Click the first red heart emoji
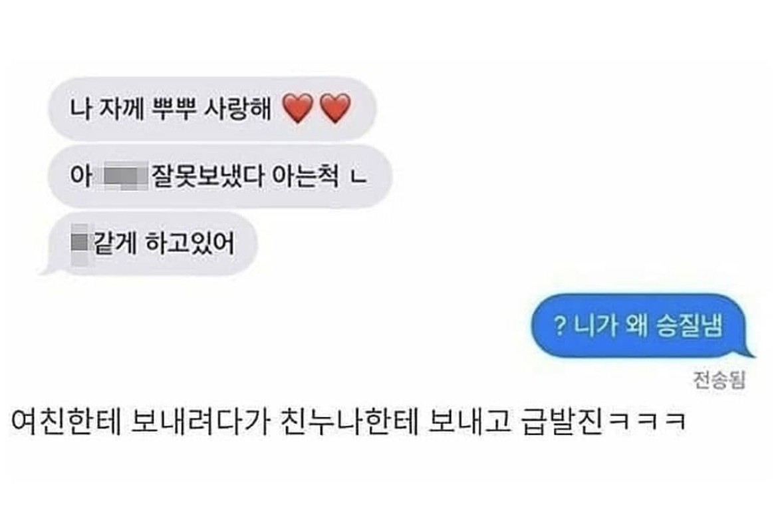Screen dimensions: 778x532 [x=298, y=109]
